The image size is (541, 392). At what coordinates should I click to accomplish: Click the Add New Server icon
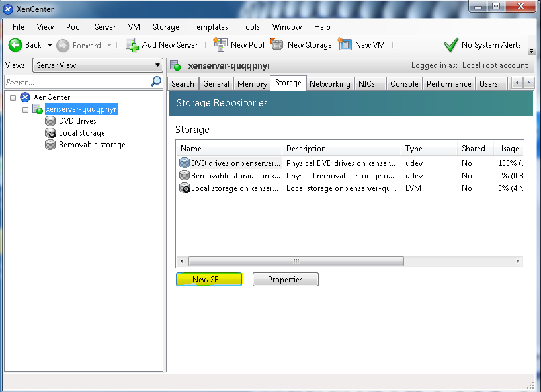coord(132,45)
